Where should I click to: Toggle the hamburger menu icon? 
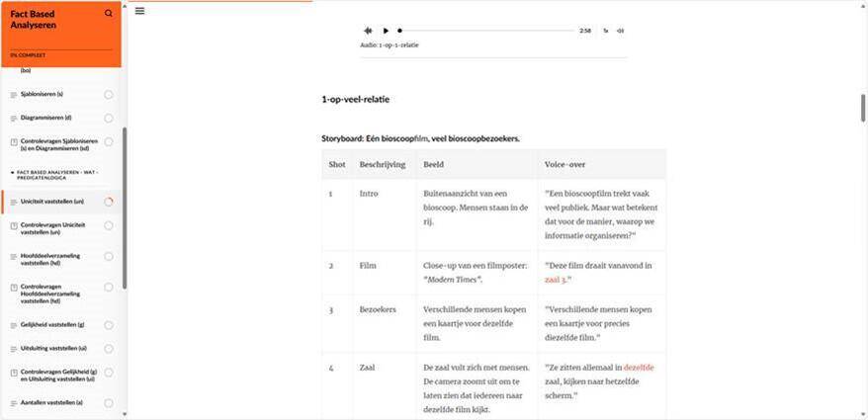coord(139,11)
